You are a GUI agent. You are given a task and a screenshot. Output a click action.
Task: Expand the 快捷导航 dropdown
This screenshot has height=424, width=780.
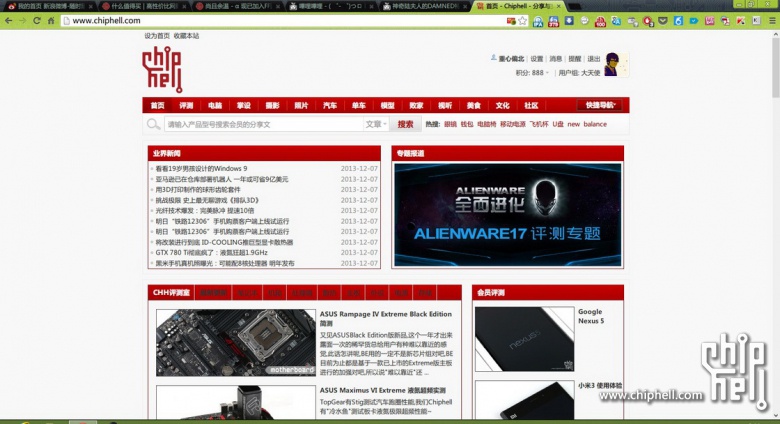click(x=600, y=105)
